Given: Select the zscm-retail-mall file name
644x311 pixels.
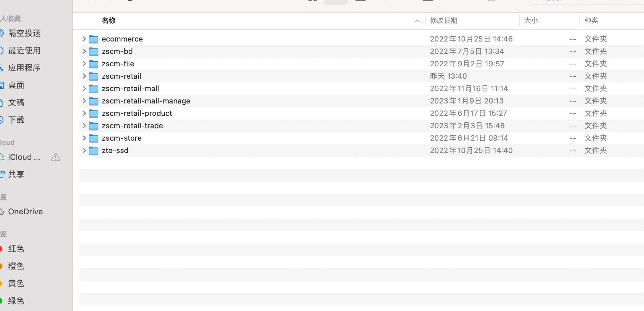Looking at the screenshot, I should tap(131, 89).
